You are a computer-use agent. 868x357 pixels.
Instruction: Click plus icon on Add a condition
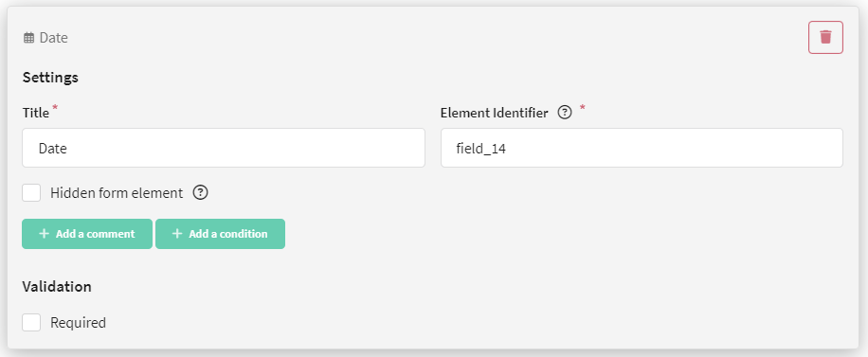point(177,234)
